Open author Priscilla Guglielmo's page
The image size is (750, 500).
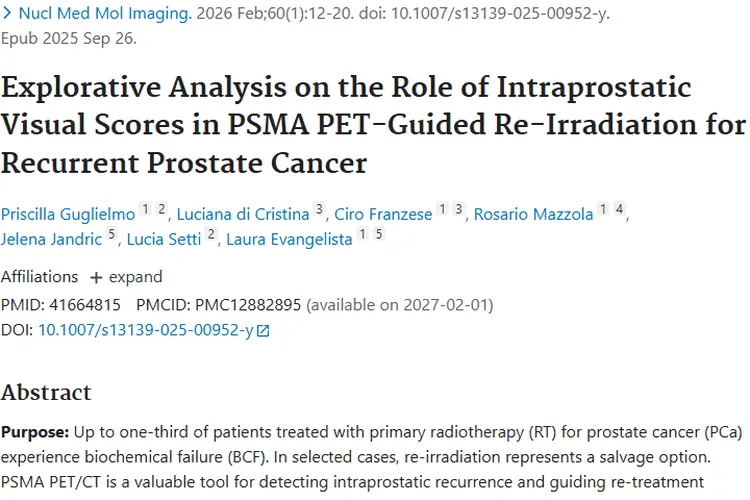(x=67, y=214)
